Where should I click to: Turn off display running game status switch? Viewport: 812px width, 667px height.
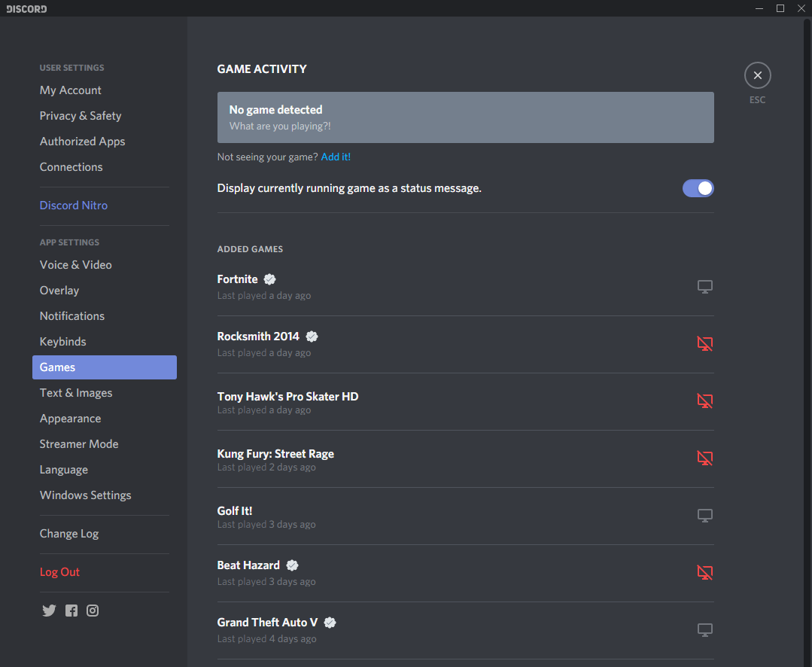(x=698, y=188)
